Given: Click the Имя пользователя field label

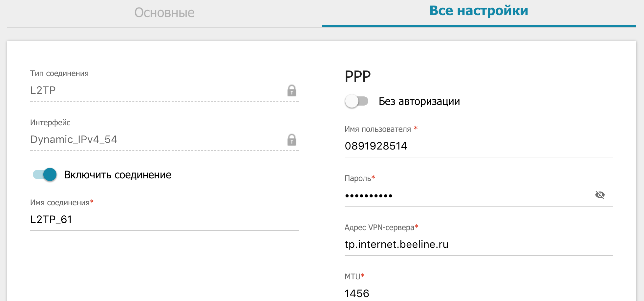Looking at the screenshot, I should (377, 129).
